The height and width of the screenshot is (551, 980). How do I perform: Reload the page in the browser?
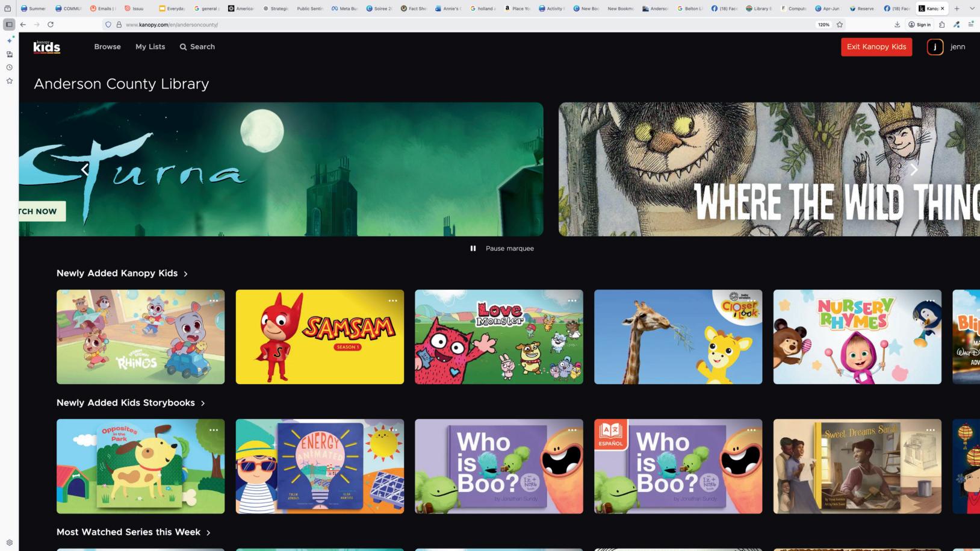point(51,25)
